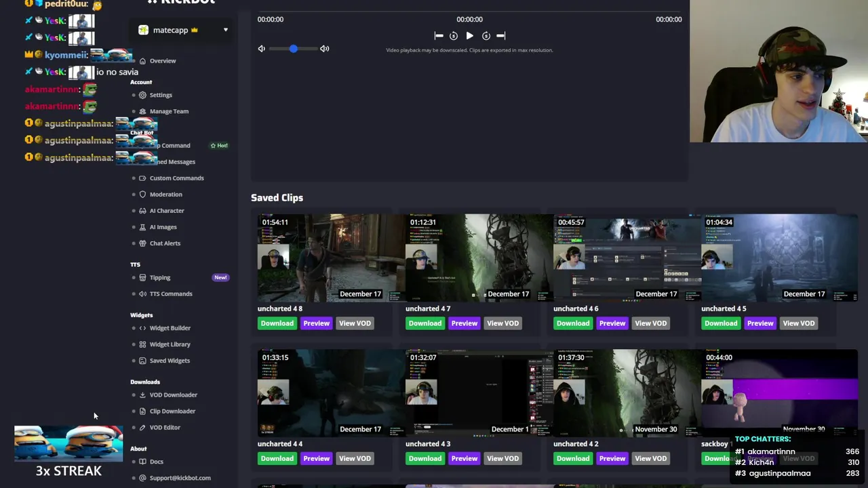Click the TTS Commands speaker icon
Image resolution: width=868 pixels, height=488 pixels.
(142, 293)
